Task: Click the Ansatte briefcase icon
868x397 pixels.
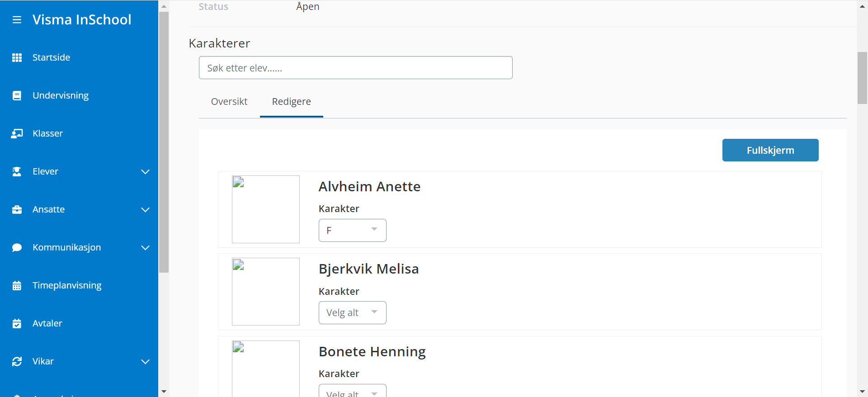Action: 17,209
